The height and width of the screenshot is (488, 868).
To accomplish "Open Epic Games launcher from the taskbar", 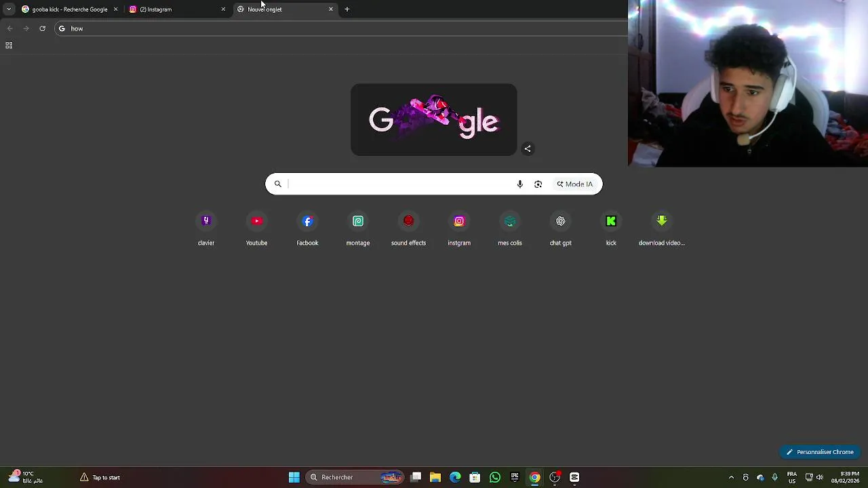I will coord(515,477).
